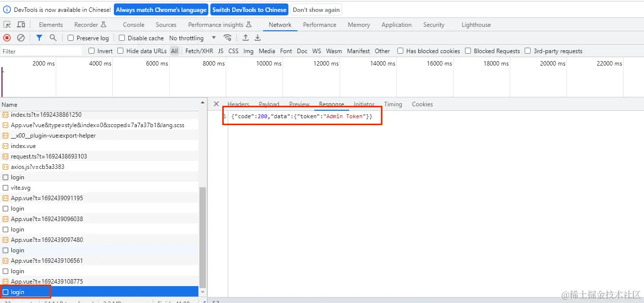Enable the Disable cache checkbox

coord(122,38)
